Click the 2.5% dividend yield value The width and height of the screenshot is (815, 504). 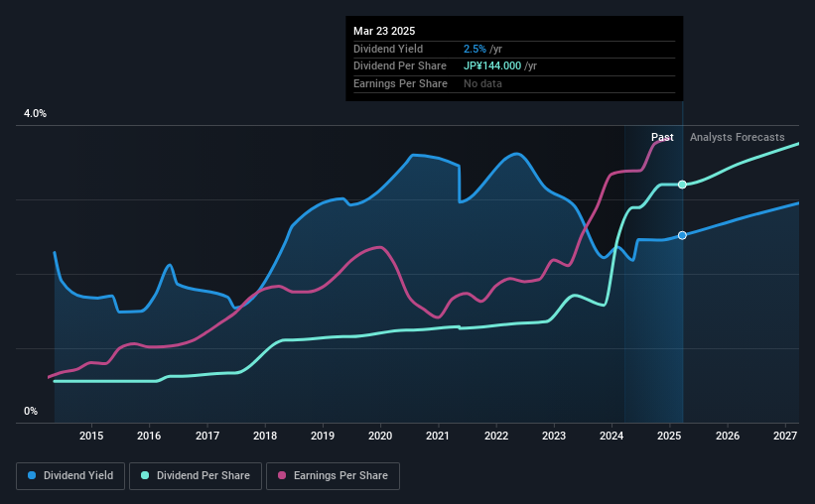(475, 49)
